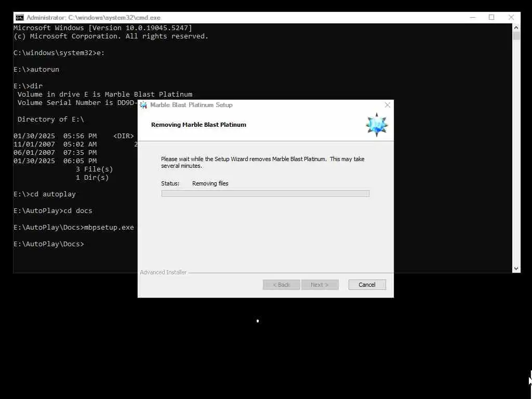Open the cmd.exe window system menu icon

[20, 18]
